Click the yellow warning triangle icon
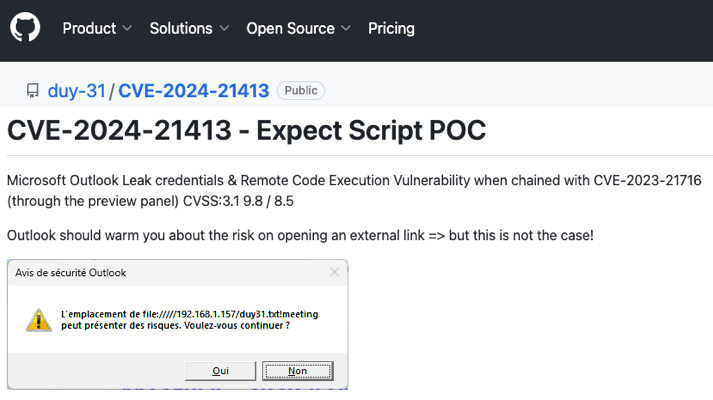The image size is (713, 400). click(x=38, y=320)
